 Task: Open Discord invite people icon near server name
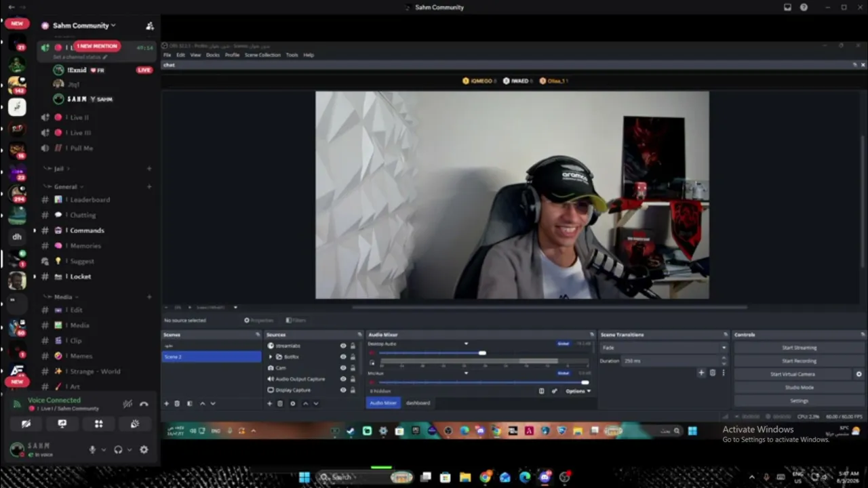pos(150,26)
